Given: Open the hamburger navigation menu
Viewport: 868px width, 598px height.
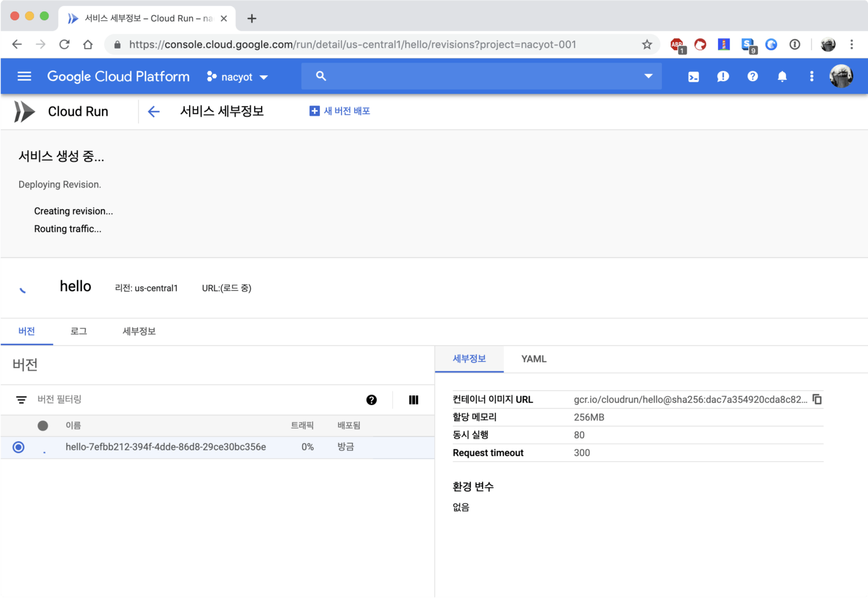Looking at the screenshot, I should tap(24, 76).
